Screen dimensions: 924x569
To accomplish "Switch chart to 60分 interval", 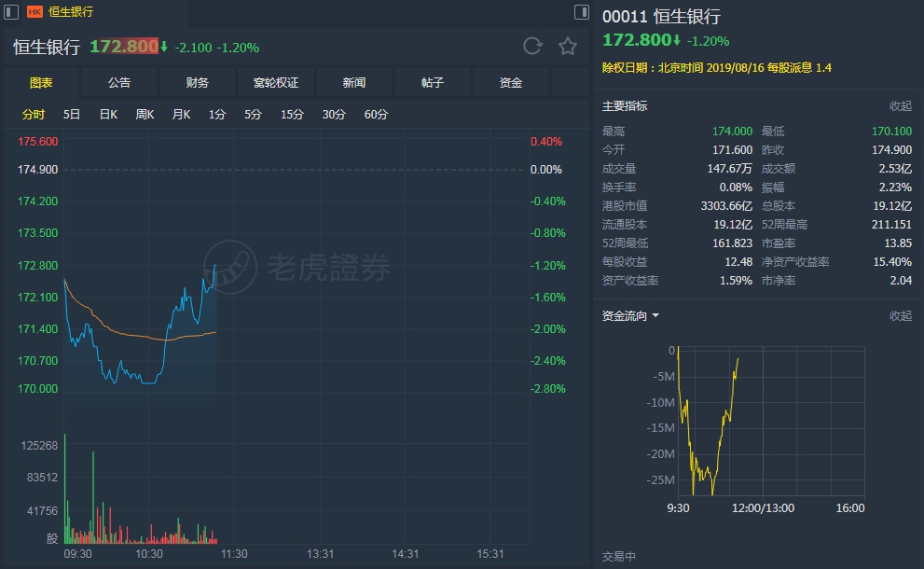I will click(376, 115).
